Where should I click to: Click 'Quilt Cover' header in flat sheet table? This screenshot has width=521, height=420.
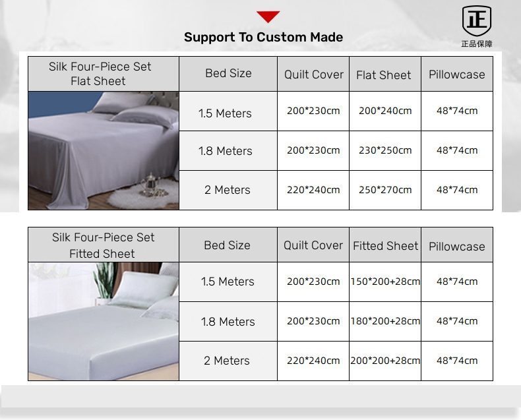tap(313, 75)
